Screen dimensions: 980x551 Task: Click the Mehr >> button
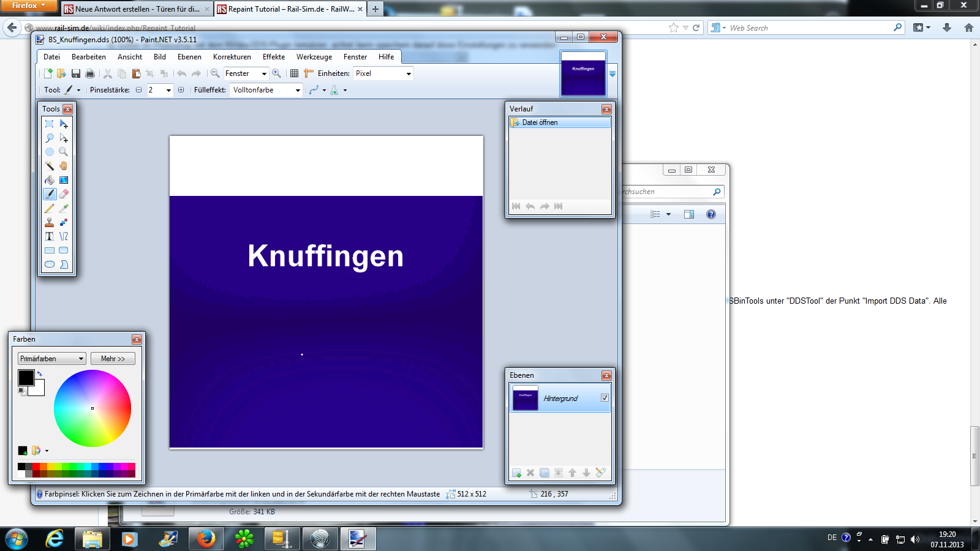113,359
